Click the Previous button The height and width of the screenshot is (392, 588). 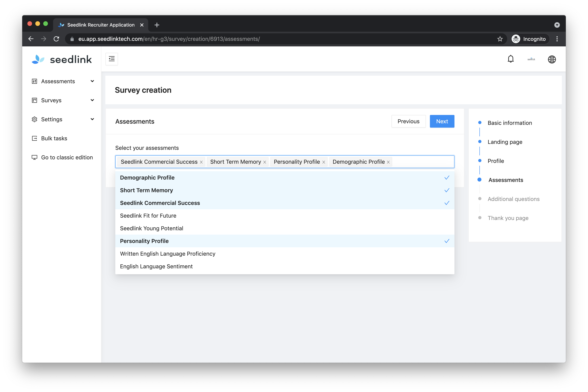(408, 121)
